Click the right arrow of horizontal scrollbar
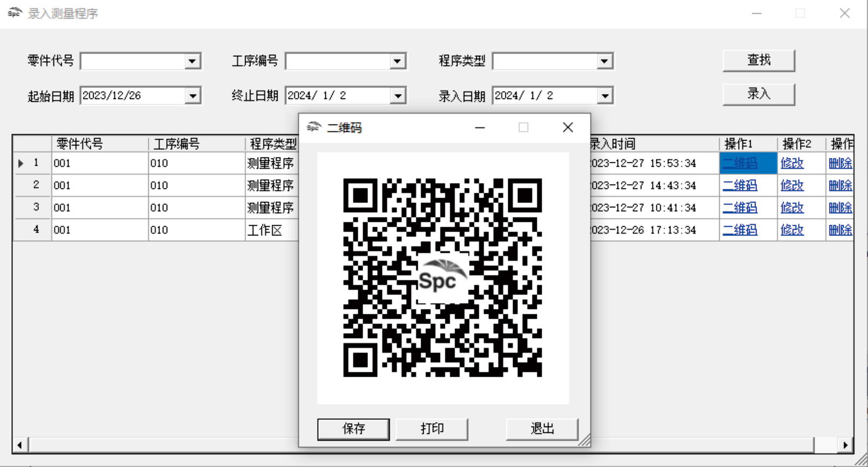The height and width of the screenshot is (467, 868). 845,445
